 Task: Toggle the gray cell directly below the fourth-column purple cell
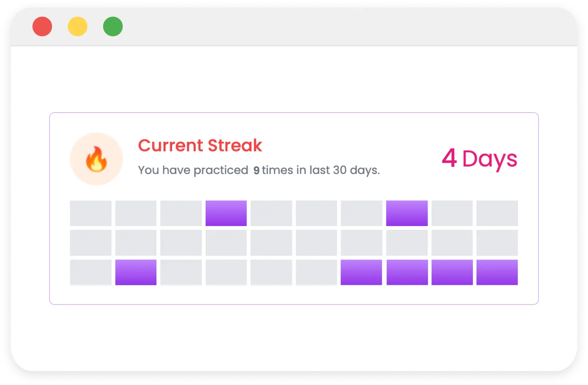coord(226,242)
